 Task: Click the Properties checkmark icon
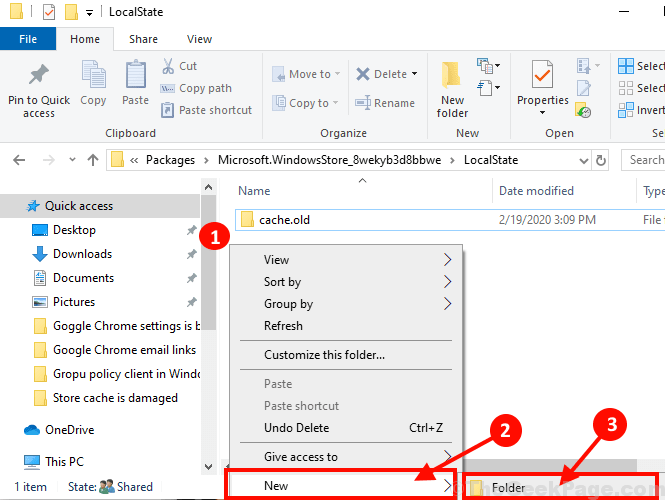tap(542, 74)
